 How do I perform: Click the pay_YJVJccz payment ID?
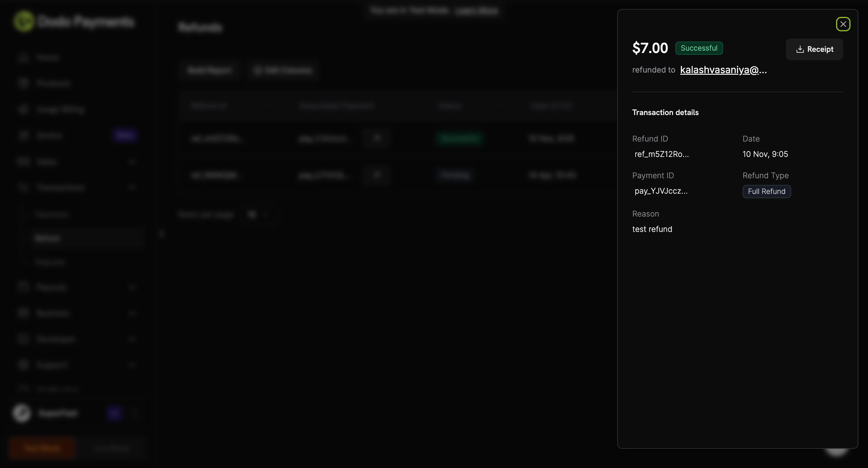click(x=661, y=191)
